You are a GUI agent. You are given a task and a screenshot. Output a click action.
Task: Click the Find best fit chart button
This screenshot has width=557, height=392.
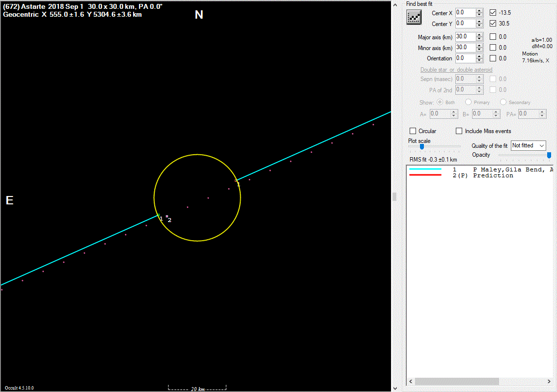pos(414,17)
